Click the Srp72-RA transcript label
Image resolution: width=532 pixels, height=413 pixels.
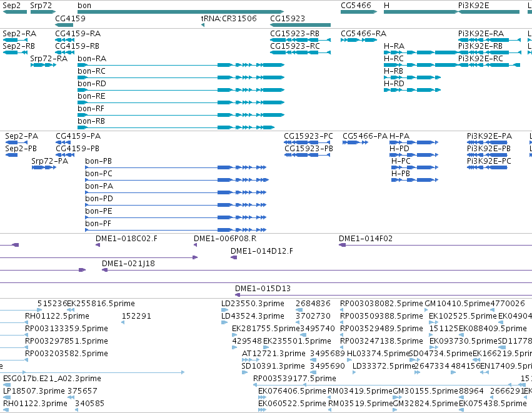coord(49,59)
